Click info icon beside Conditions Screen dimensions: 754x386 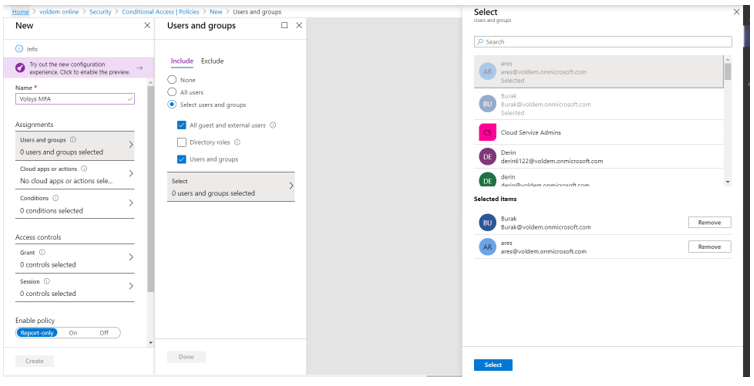click(x=55, y=198)
